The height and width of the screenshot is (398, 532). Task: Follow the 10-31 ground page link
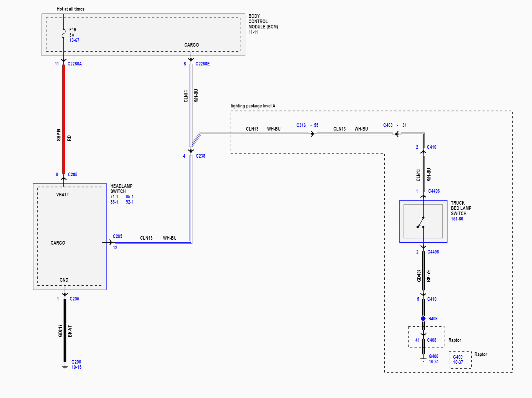pos(434,362)
